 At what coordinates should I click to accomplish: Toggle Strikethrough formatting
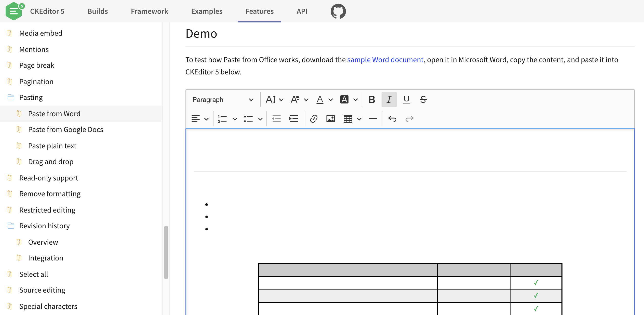423,99
